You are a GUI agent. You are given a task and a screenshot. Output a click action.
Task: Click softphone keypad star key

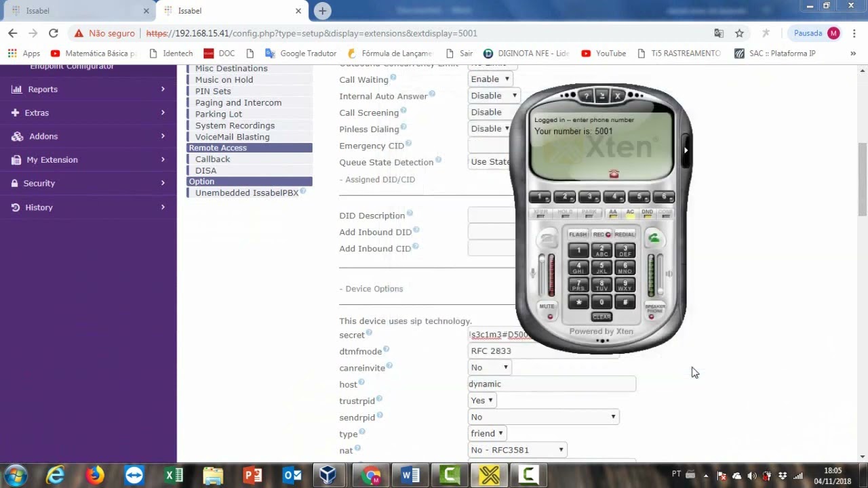pyautogui.click(x=578, y=302)
